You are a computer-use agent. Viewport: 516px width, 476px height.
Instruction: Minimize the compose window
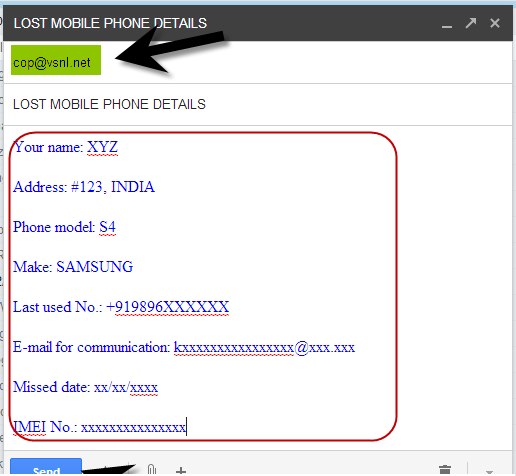pyautogui.click(x=447, y=25)
